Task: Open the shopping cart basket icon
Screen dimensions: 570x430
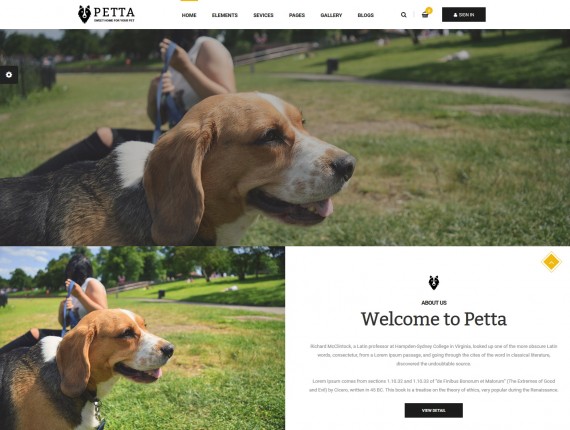Action: [x=425, y=15]
